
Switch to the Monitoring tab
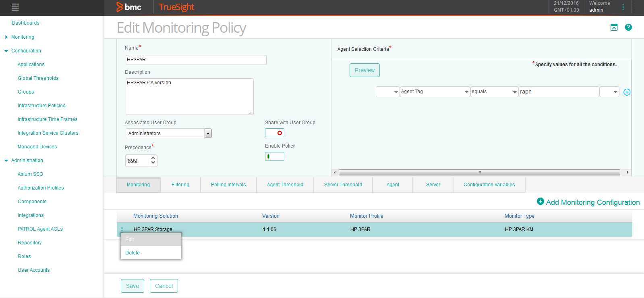(x=138, y=185)
